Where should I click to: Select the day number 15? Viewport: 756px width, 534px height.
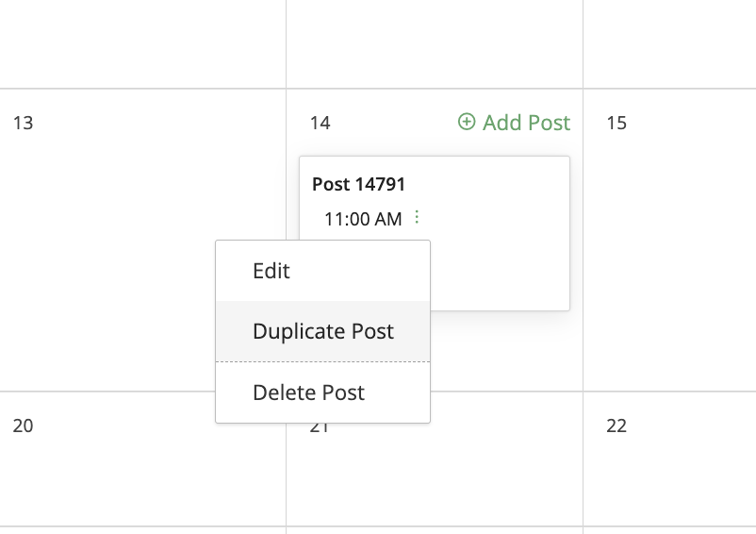[x=616, y=123]
